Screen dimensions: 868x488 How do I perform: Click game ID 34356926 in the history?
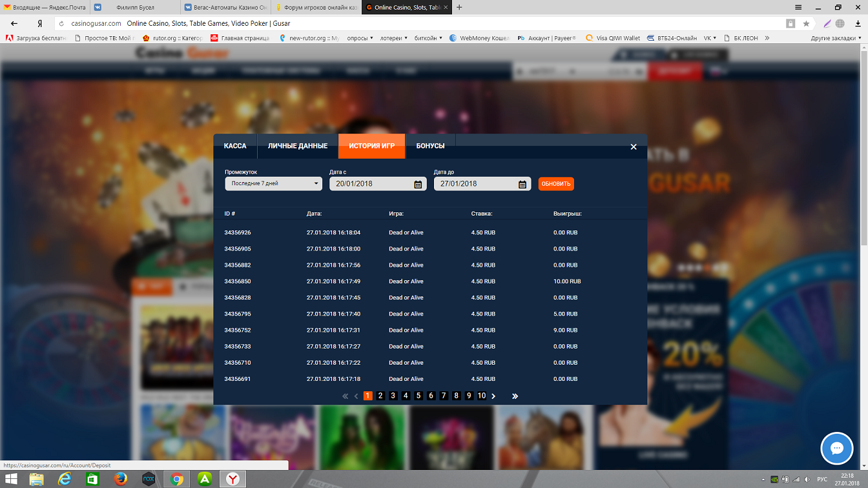238,232
